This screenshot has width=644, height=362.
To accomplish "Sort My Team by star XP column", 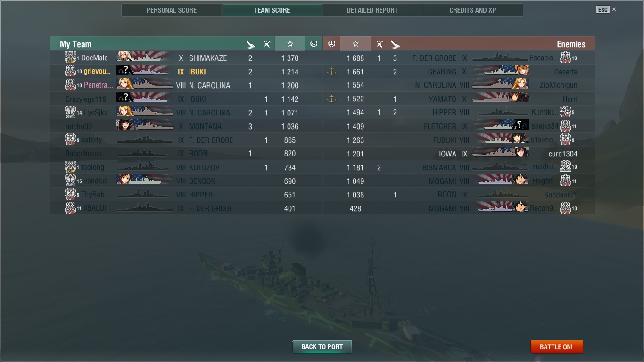I will click(290, 44).
